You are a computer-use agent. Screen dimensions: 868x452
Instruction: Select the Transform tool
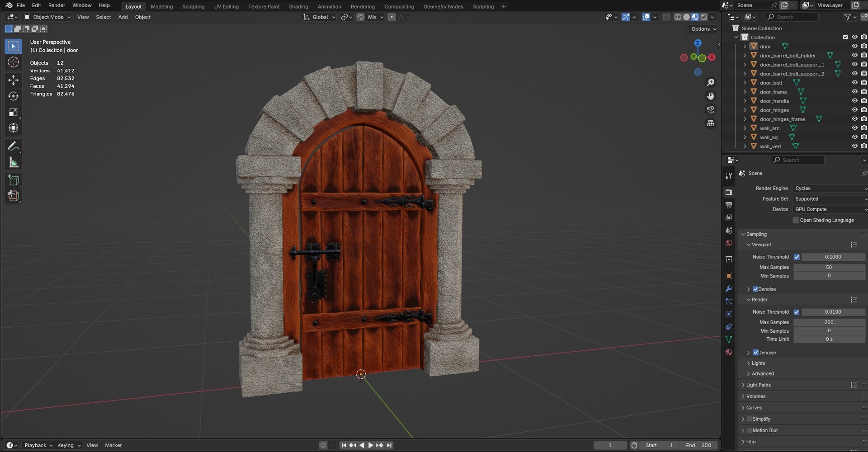13,128
